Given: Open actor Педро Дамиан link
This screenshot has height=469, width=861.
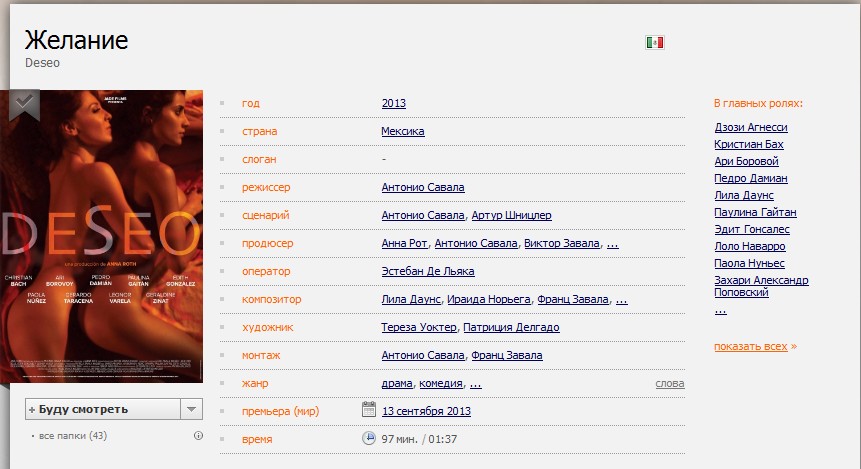Looking at the screenshot, I should click(x=751, y=178).
